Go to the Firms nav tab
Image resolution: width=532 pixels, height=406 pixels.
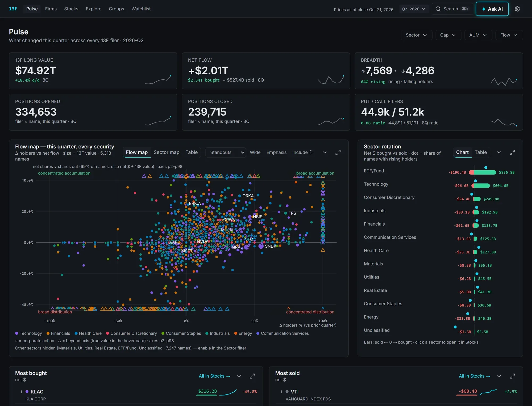pyautogui.click(x=51, y=9)
